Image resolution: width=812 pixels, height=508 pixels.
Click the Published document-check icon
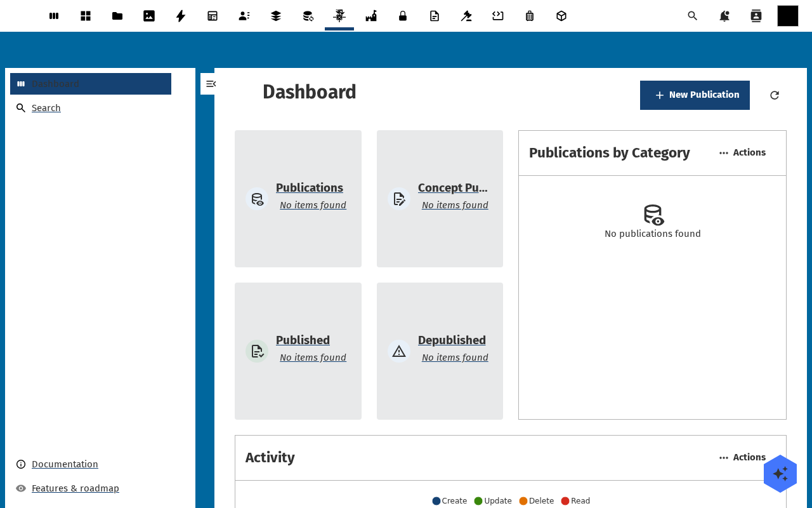click(x=257, y=351)
